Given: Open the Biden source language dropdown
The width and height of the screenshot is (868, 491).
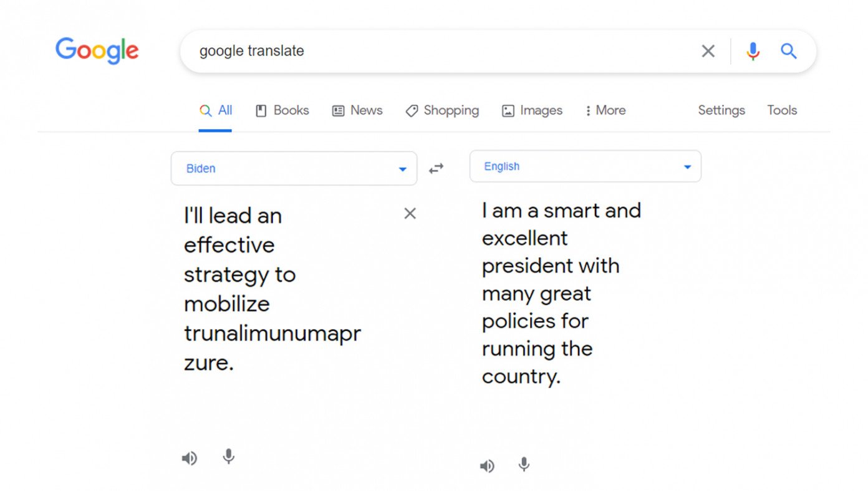Looking at the screenshot, I should coord(294,168).
